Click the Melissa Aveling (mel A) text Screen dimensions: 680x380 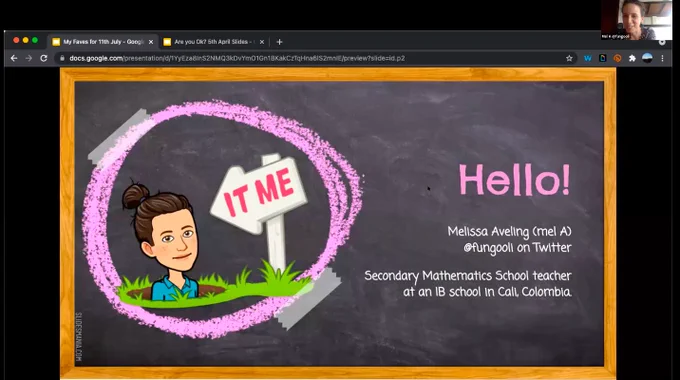(510, 231)
